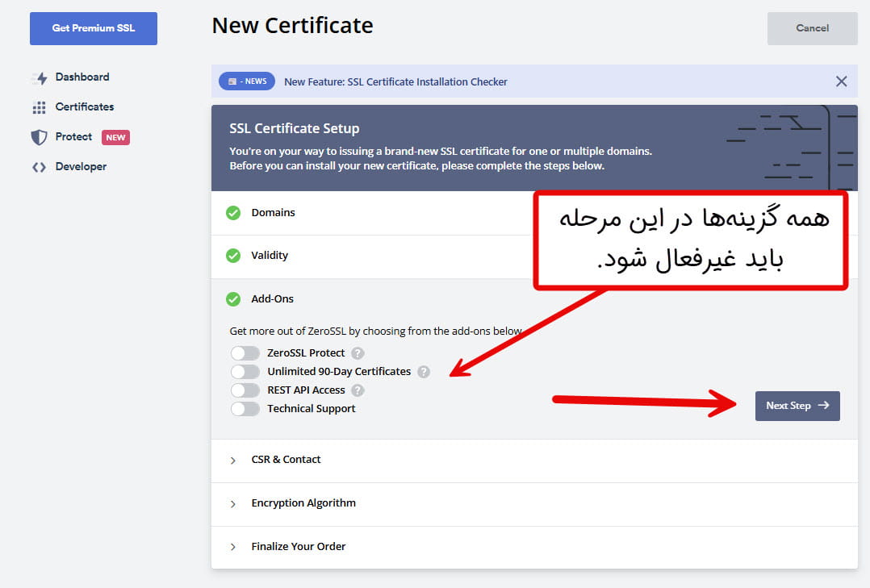Viewport: 870px width, 588px height.
Task: Click the New Certificate page heading
Action: pyautogui.click(x=292, y=26)
